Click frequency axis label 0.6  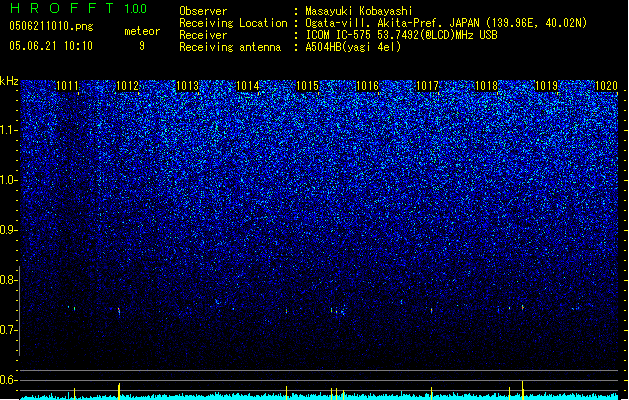pyautogui.click(x=9, y=380)
